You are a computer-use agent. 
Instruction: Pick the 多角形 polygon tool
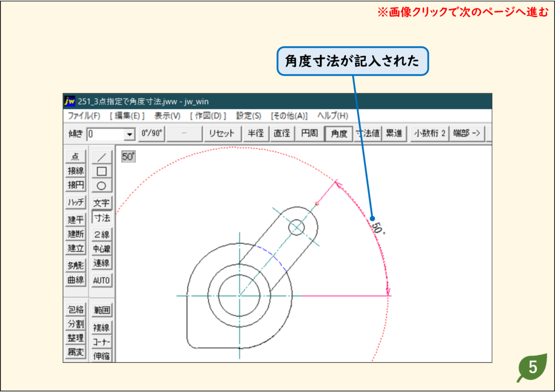pyautogui.click(x=75, y=265)
